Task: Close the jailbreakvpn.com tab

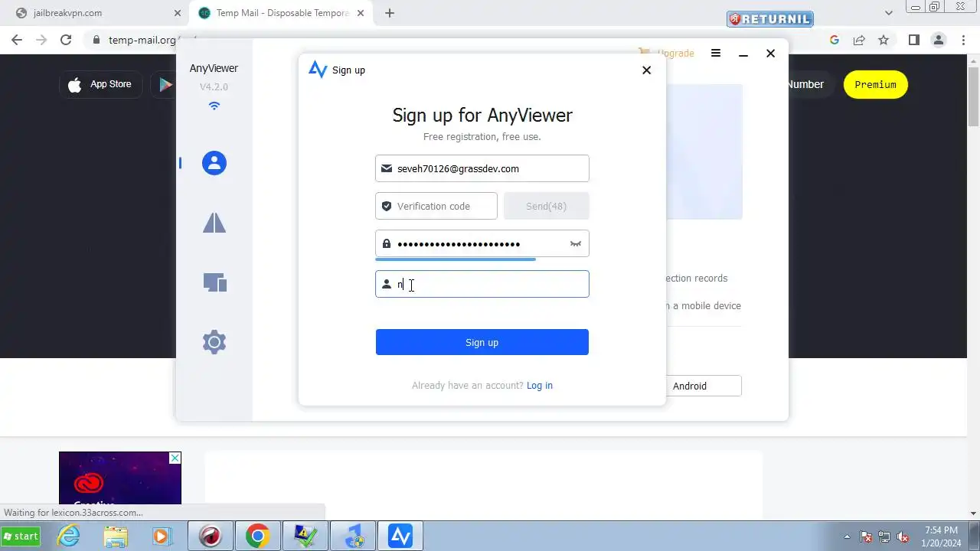Action: [178, 13]
